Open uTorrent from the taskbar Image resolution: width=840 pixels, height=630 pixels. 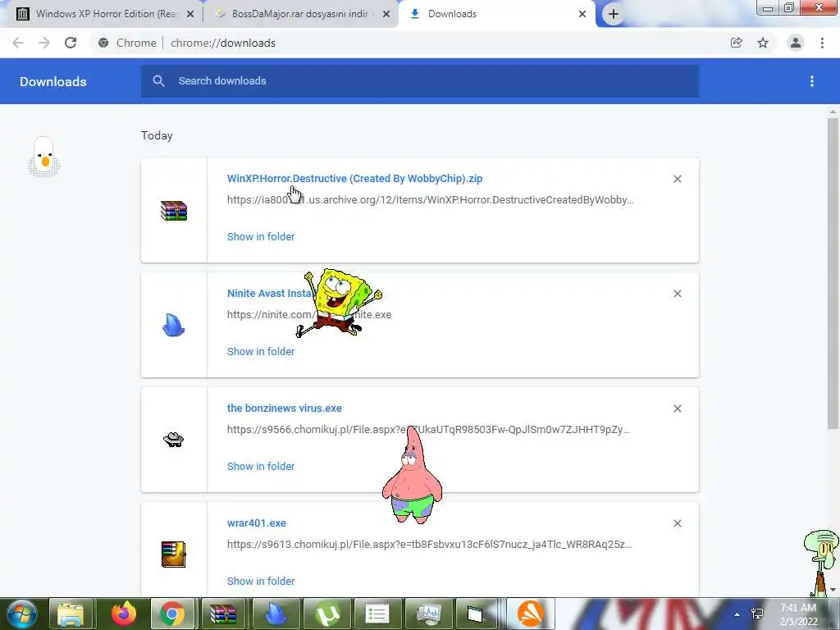[327, 614]
